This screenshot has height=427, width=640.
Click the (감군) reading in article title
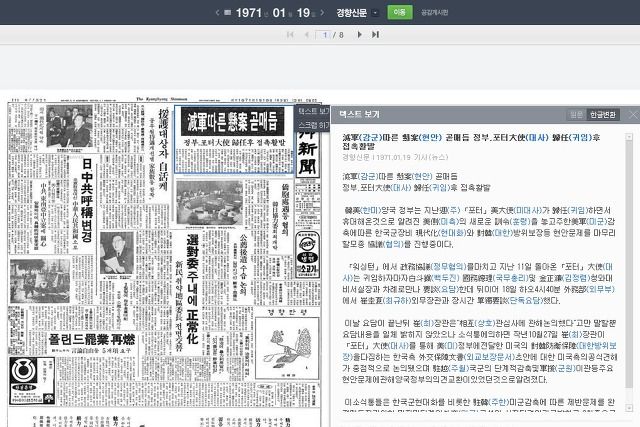pyautogui.click(x=371, y=138)
